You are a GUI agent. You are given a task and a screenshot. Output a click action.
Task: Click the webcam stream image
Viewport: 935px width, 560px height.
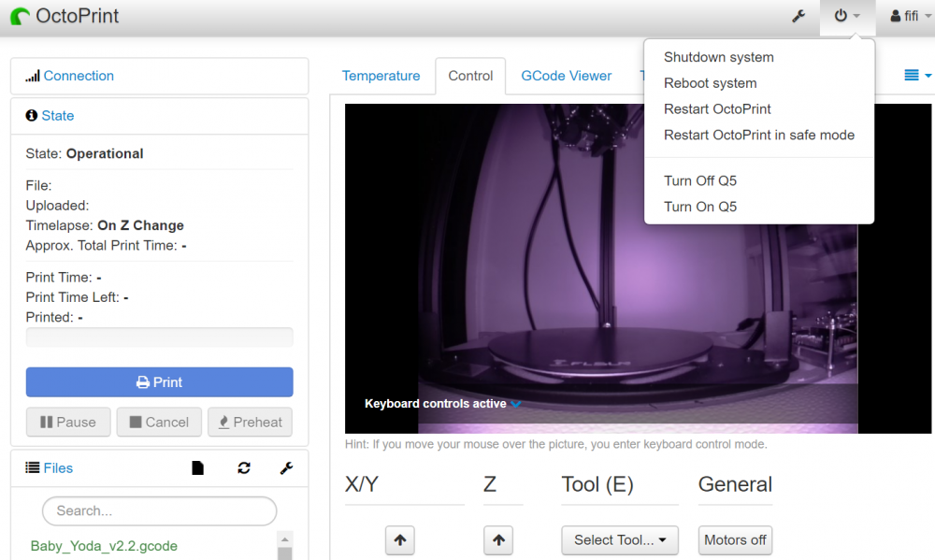click(638, 268)
